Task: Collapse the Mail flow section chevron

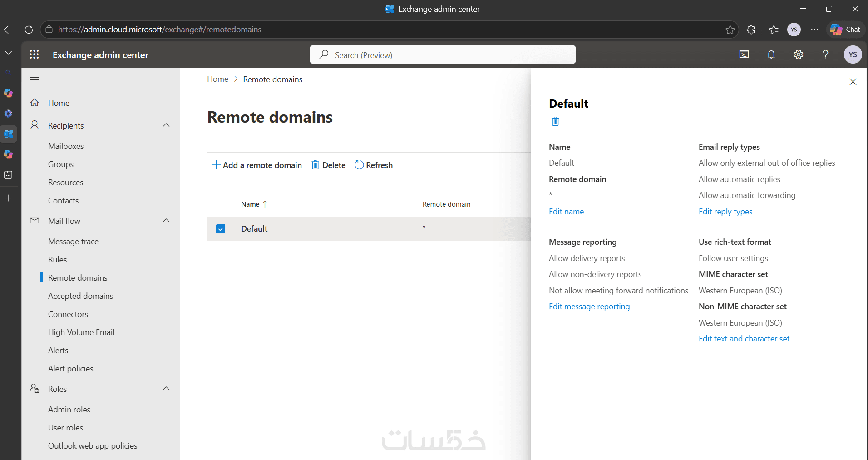Action: pyautogui.click(x=166, y=221)
